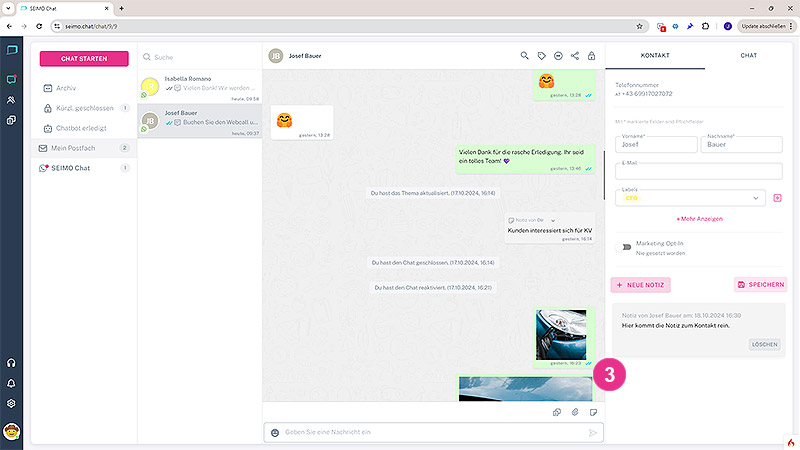The height and width of the screenshot is (450, 800).
Task: Click the attachment paperclip icon
Action: coord(575,412)
